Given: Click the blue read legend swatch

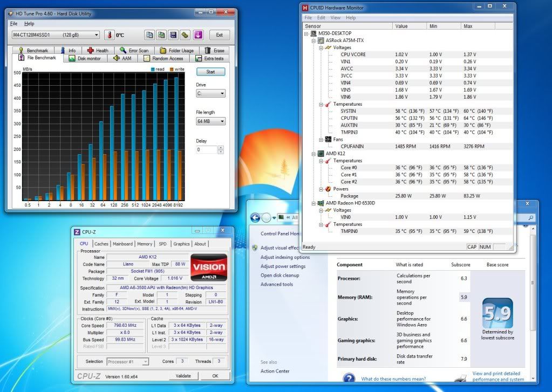Looking at the screenshot, I should click(153, 70).
